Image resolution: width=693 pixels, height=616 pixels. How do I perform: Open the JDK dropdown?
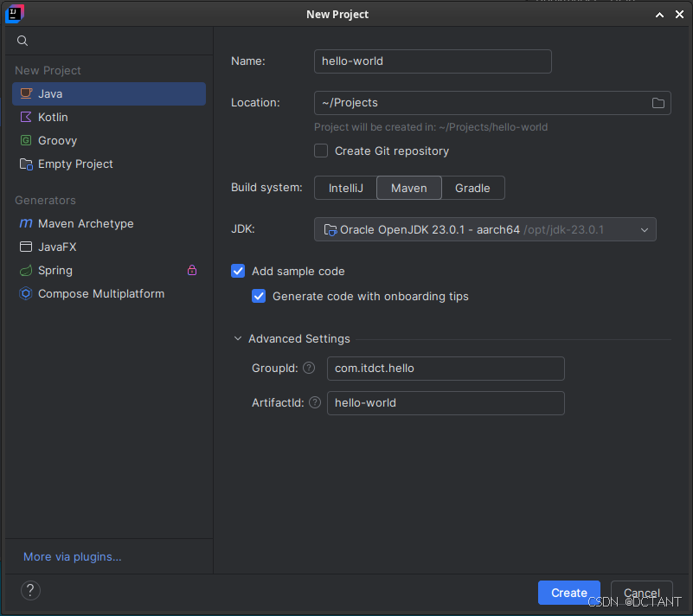click(x=484, y=229)
